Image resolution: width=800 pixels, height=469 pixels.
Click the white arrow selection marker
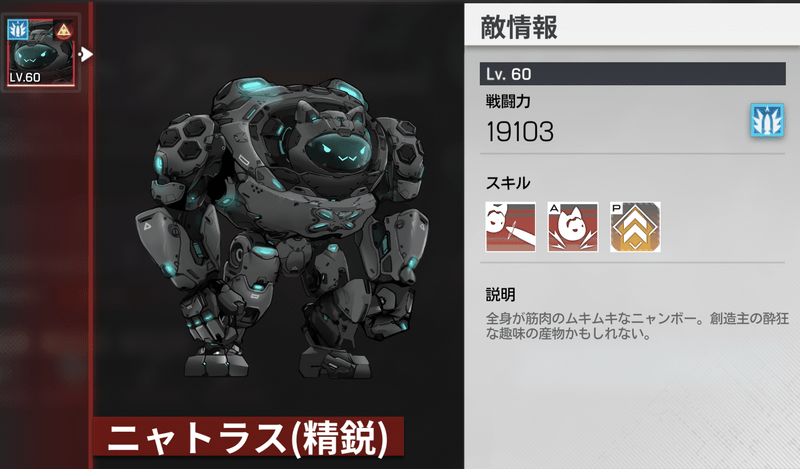pos(86,54)
